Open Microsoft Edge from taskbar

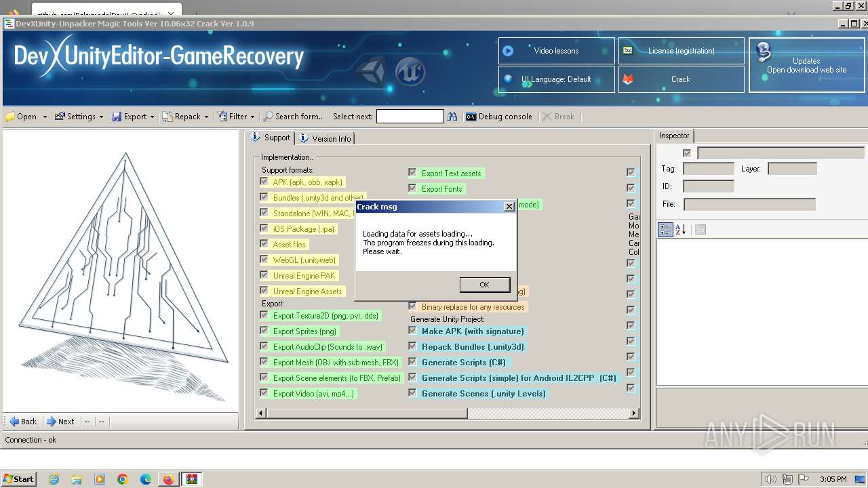point(146,479)
